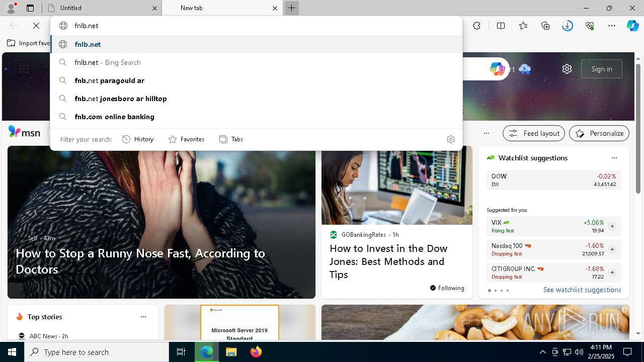Open Collections icon
The image size is (644, 362).
pos(545,26)
